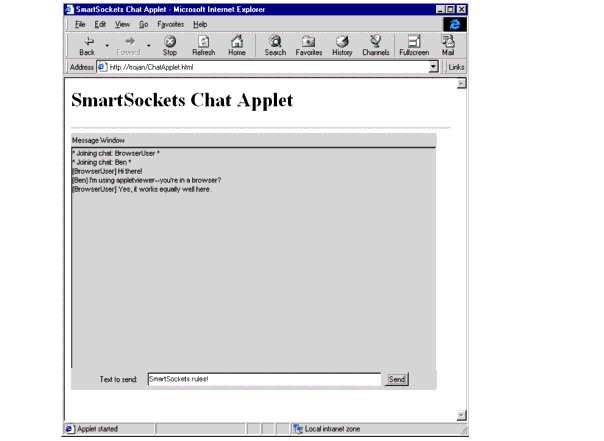Close the Internet Explorer window
Screen dimensions: 604x441
click(461, 9)
